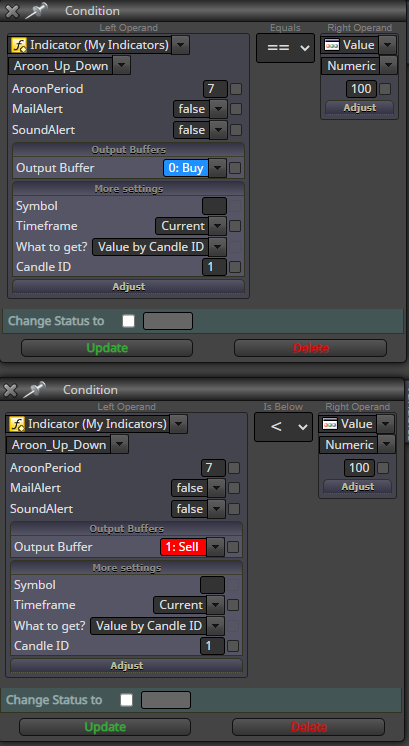Click the red 1: Sell output buffer selector
The image size is (409, 746).
click(184, 547)
